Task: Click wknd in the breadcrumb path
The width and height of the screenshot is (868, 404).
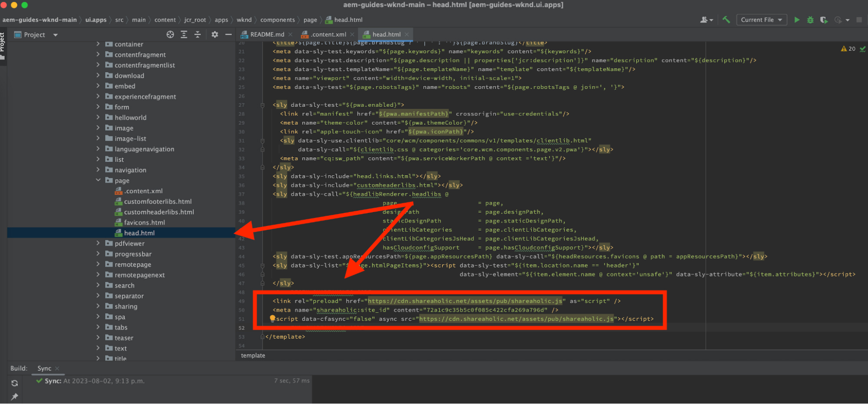Action: (244, 20)
